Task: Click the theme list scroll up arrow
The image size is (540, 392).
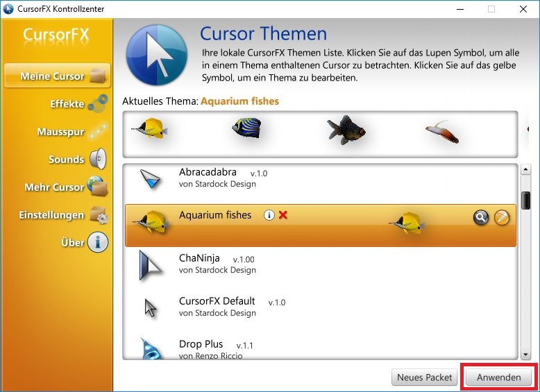Action: pos(525,170)
